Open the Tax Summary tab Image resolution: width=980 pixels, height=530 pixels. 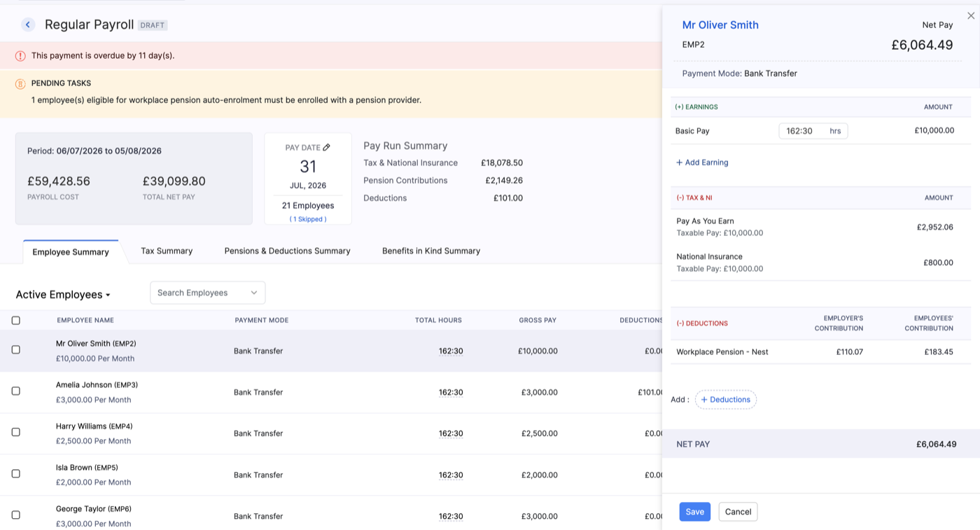(167, 251)
